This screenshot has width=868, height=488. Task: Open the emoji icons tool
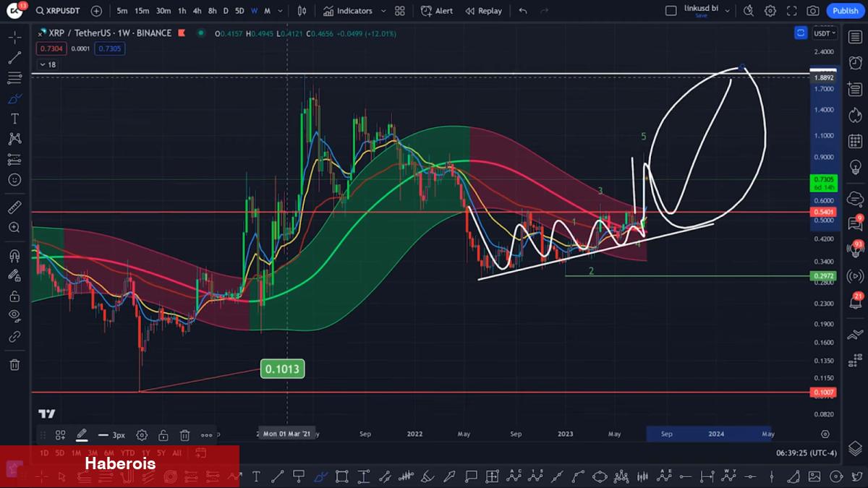pos(14,179)
